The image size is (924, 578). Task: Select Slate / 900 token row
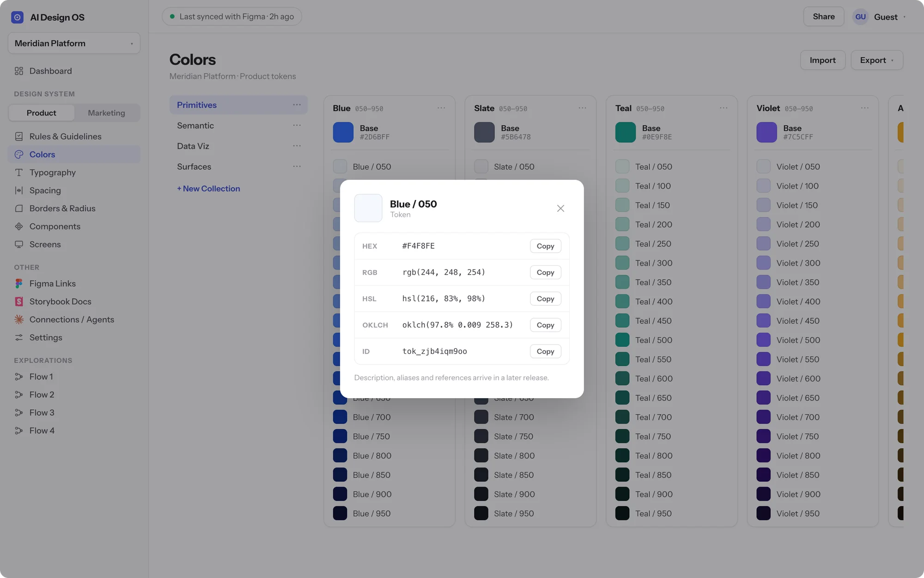(530, 494)
